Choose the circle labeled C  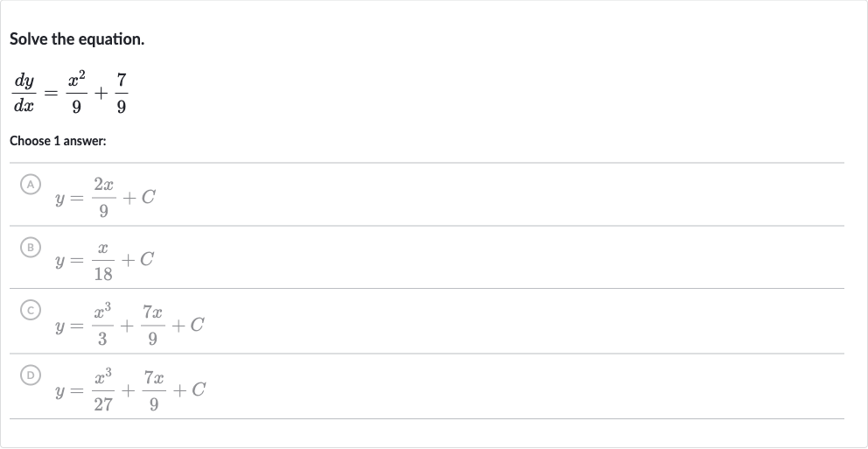pyautogui.click(x=31, y=310)
